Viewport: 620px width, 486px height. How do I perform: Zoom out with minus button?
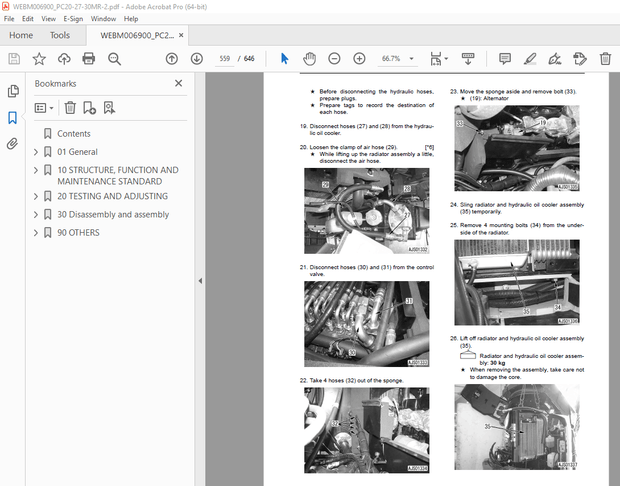point(334,59)
